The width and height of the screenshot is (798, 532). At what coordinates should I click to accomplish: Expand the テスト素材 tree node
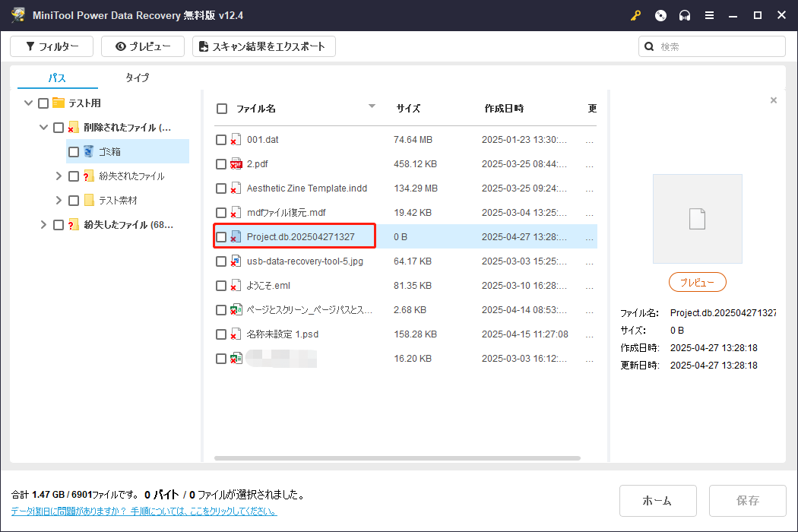pyautogui.click(x=59, y=200)
